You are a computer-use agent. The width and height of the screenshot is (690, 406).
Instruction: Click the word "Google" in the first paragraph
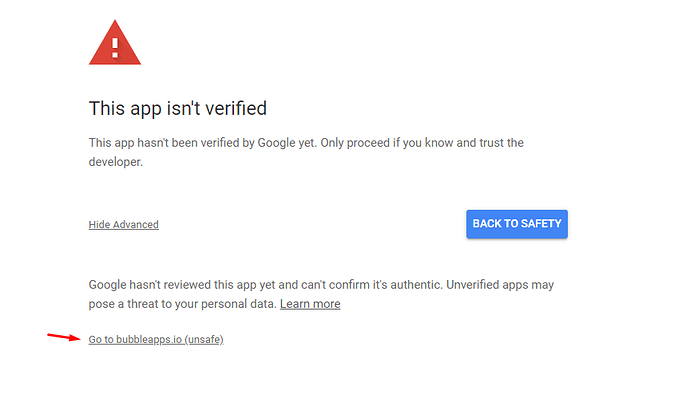click(x=276, y=143)
